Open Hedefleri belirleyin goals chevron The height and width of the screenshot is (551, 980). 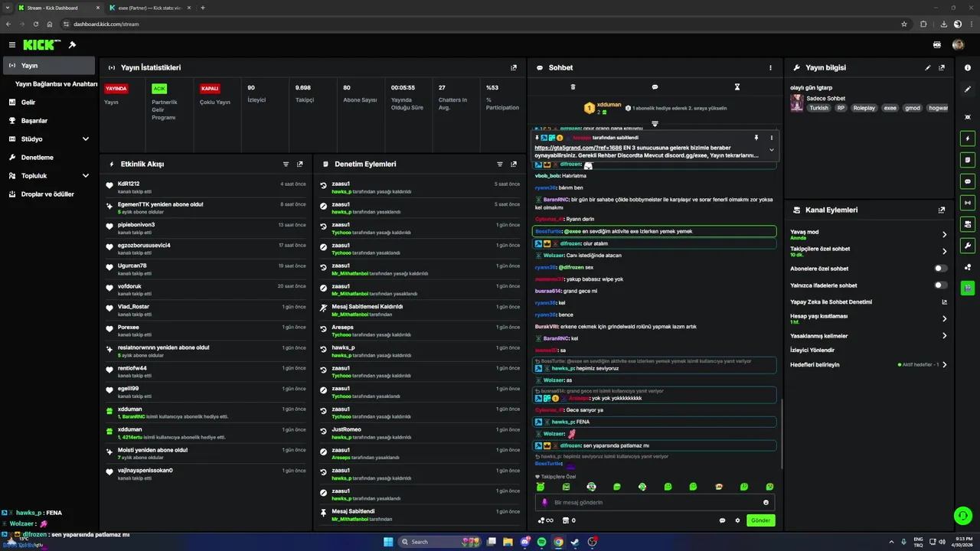(944, 365)
